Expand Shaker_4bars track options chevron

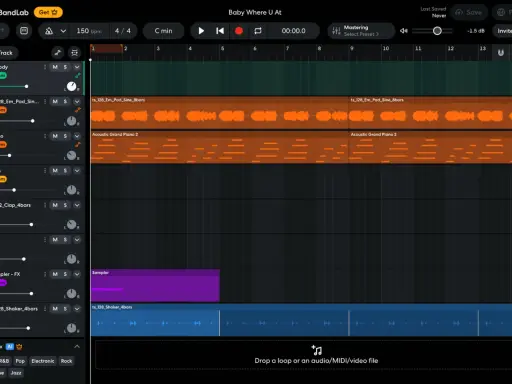tap(77, 309)
